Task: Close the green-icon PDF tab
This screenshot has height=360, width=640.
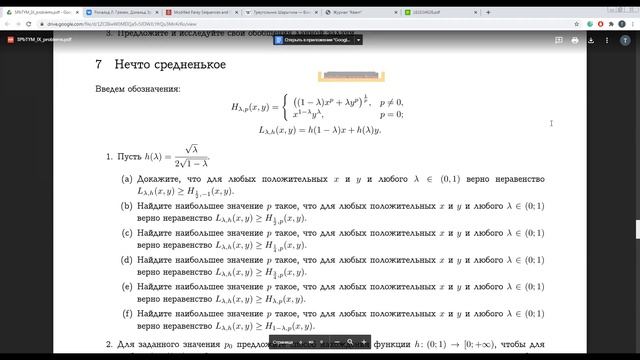Action: click(475, 12)
